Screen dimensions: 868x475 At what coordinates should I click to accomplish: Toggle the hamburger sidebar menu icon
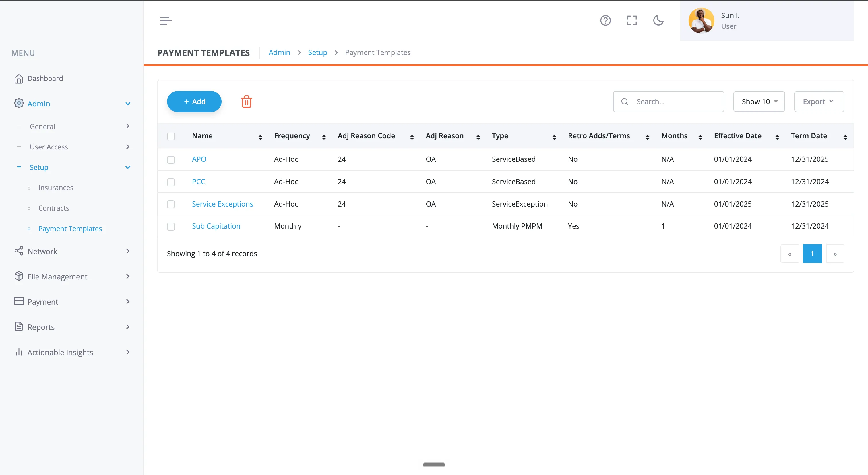[x=165, y=21]
